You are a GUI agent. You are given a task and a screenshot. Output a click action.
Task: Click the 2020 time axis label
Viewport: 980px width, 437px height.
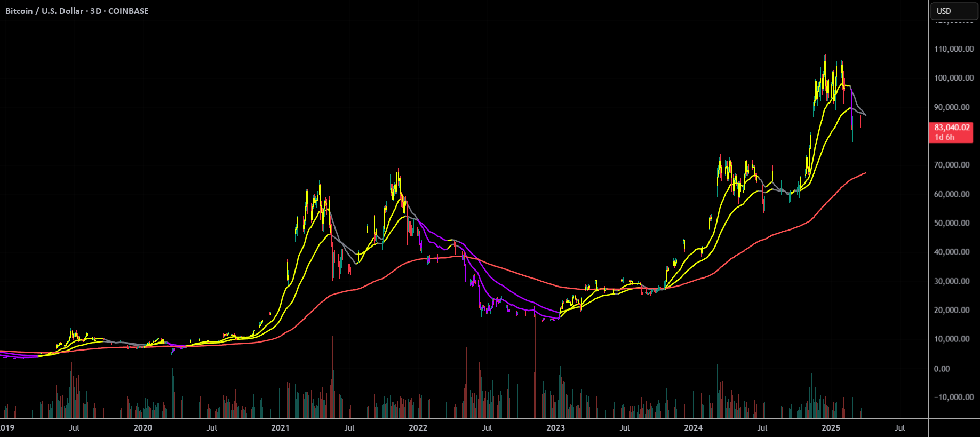click(143, 428)
